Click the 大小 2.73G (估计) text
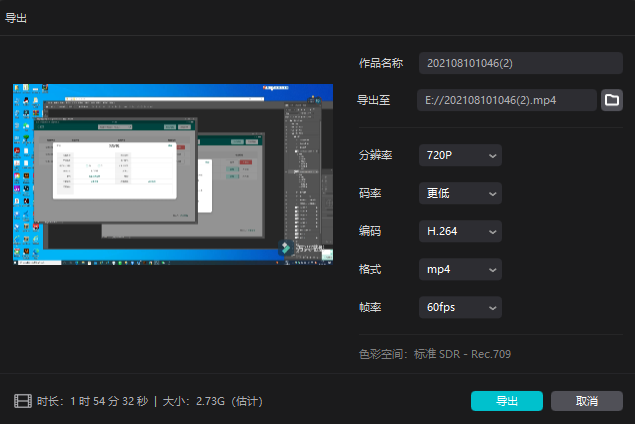This screenshot has width=635, height=424. coord(213,401)
